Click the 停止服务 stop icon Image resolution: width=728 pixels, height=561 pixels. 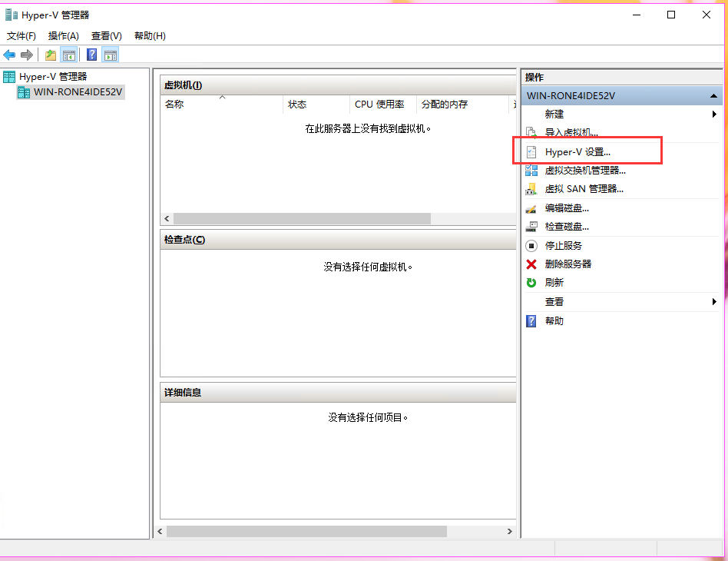tap(531, 245)
